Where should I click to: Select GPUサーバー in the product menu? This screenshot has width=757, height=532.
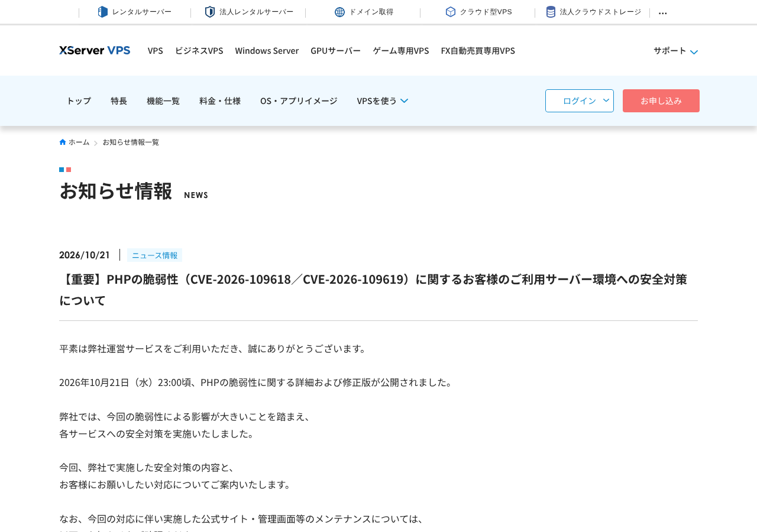[335, 50]
